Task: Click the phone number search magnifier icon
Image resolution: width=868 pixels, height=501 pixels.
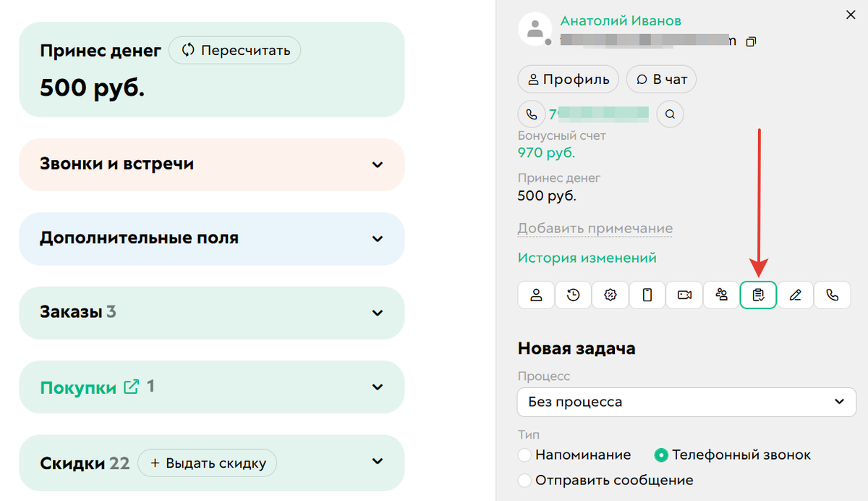Action: pos(670,114)
